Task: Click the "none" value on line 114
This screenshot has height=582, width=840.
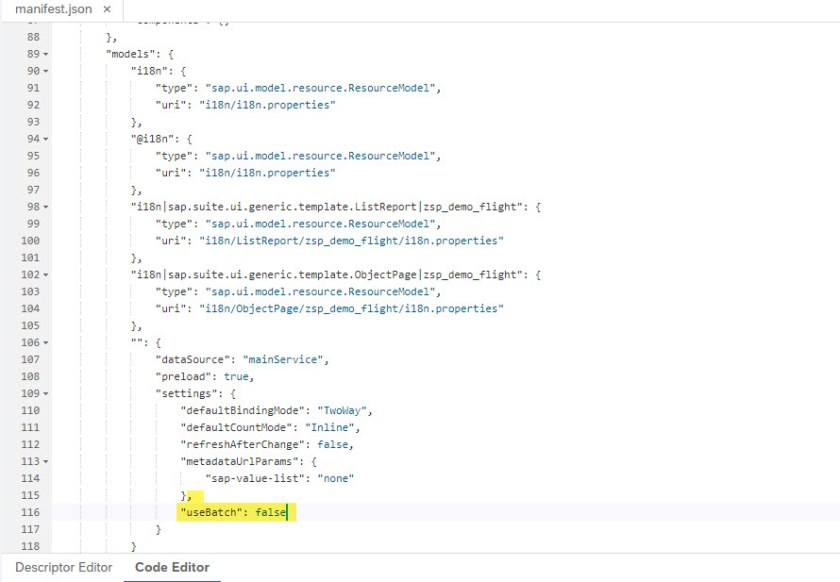Action: tap(335, 479)
